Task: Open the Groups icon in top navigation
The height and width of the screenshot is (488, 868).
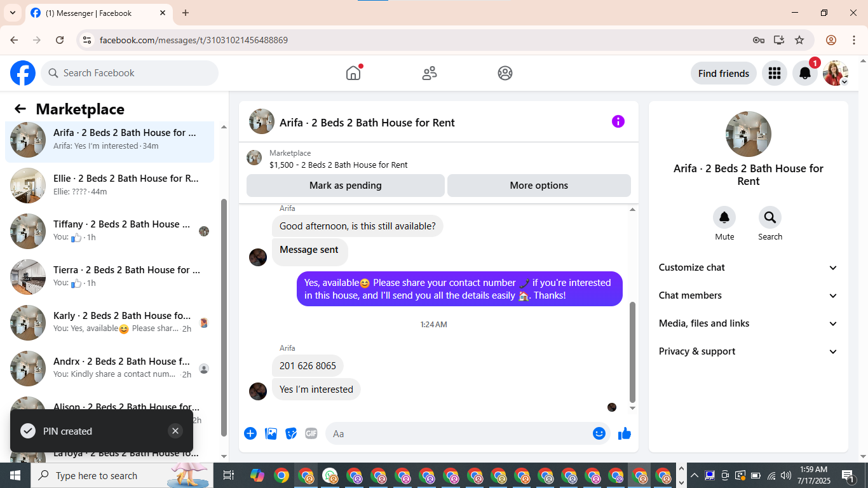Action: (505, 73)
